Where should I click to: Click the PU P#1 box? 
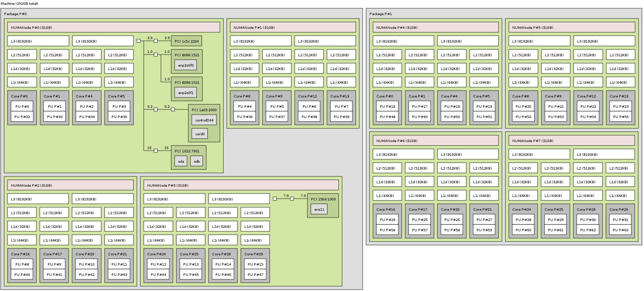pyautogui.click(x=55, y=106)
